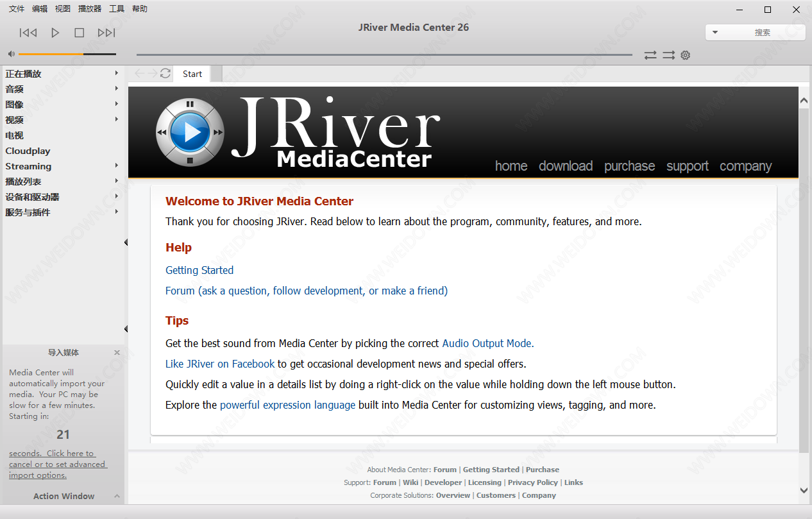Screen dimensions: 812x519
Task: Open the Developer footer link
Action: coord(443,482)
